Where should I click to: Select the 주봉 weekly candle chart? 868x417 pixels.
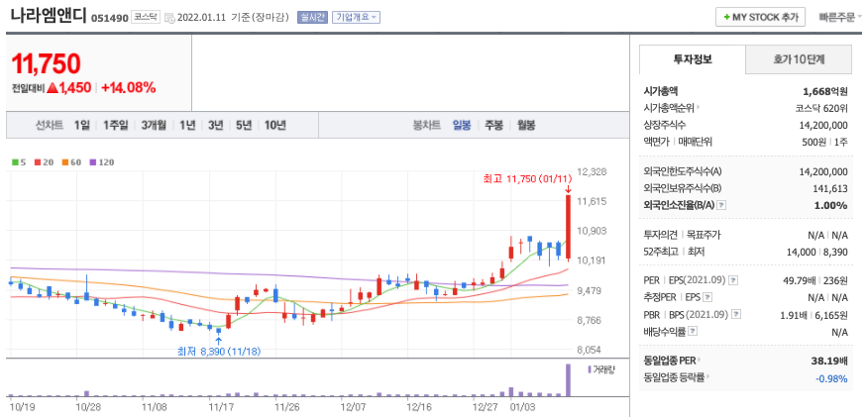(493, 125)
